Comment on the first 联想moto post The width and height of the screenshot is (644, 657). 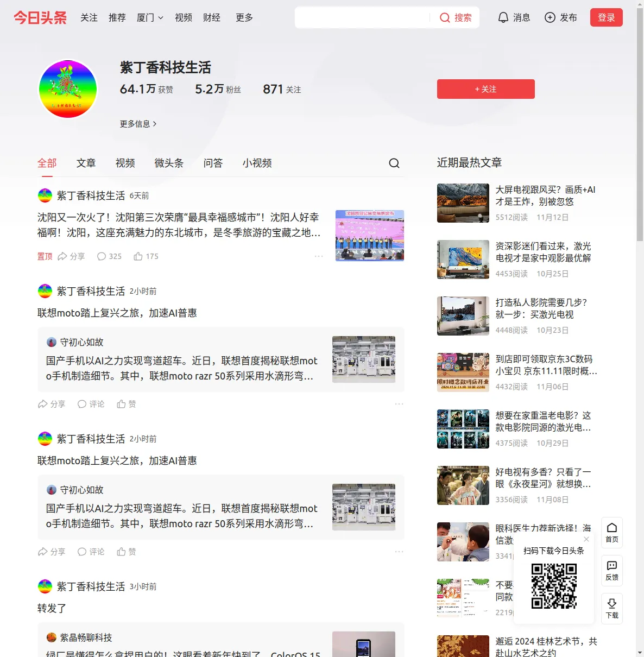(x=91, y=404)
